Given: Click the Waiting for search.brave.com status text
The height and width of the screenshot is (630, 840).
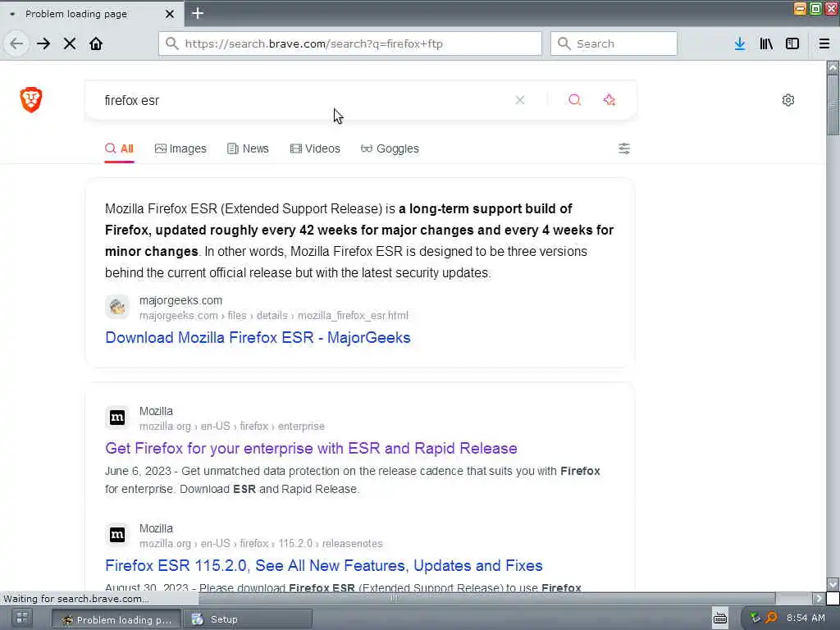Looking at the screenshot, I should point(76,598).
